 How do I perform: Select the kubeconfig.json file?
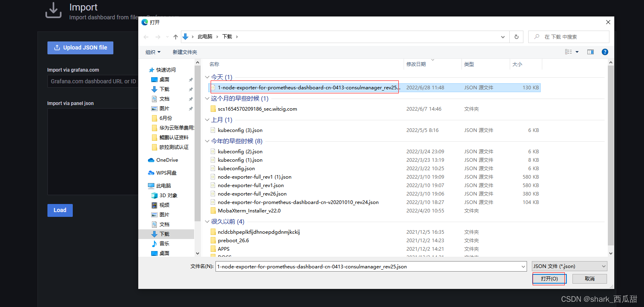(x=375, y=168)
